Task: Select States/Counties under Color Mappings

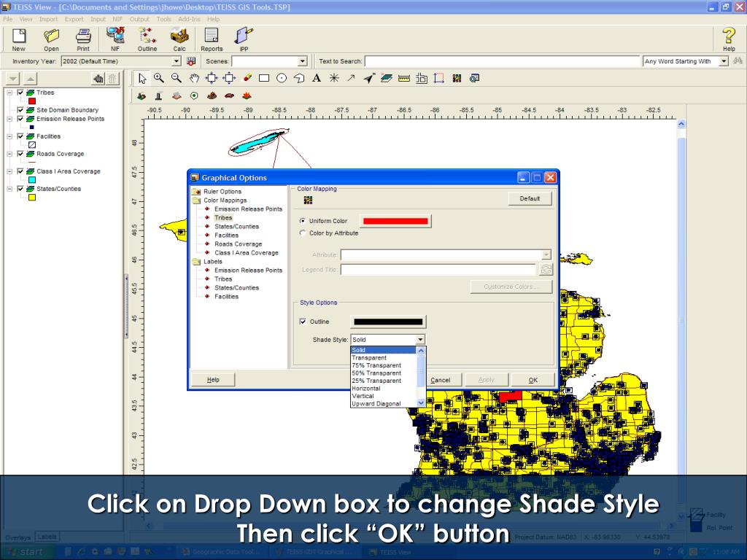Action: pos(236,227)
